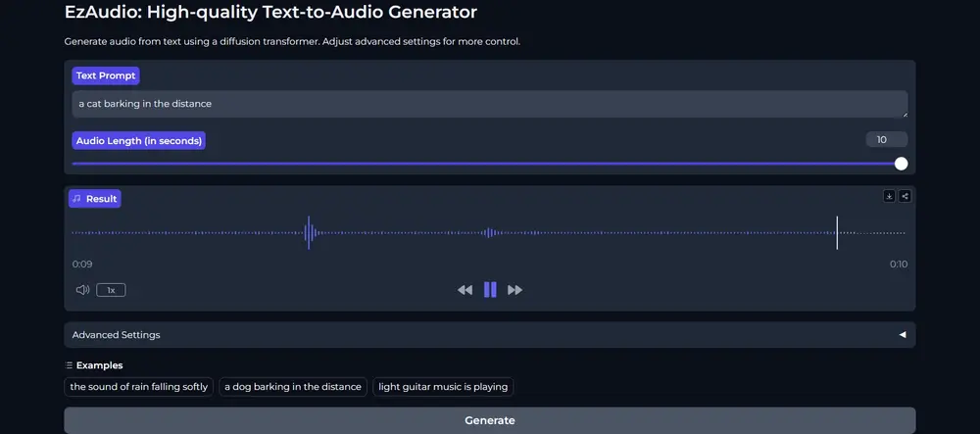
Task: Click the EzAudio page title
Action: (x=270, y=11)
